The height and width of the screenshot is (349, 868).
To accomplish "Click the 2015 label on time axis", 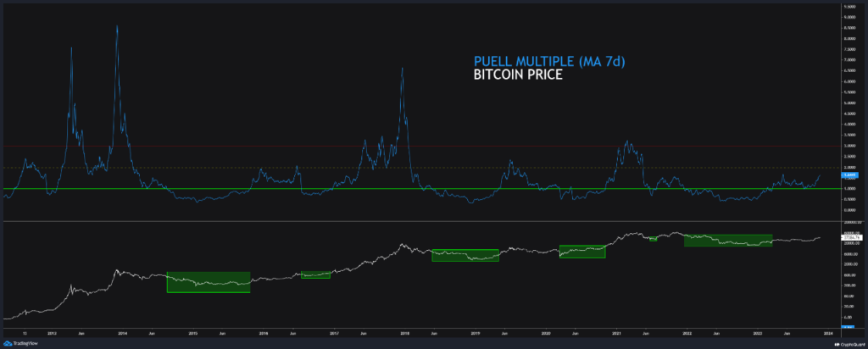I will (x=194, y=334).
